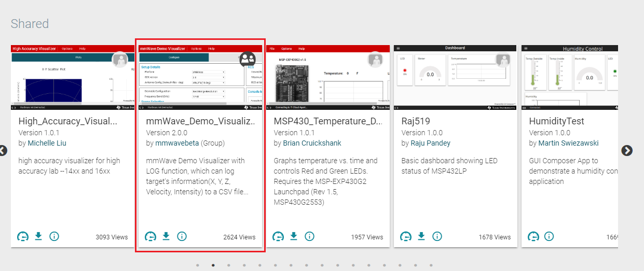Open the Humidity Control thumbnail preview
644x271 pixels.
(x=570, y=77)
